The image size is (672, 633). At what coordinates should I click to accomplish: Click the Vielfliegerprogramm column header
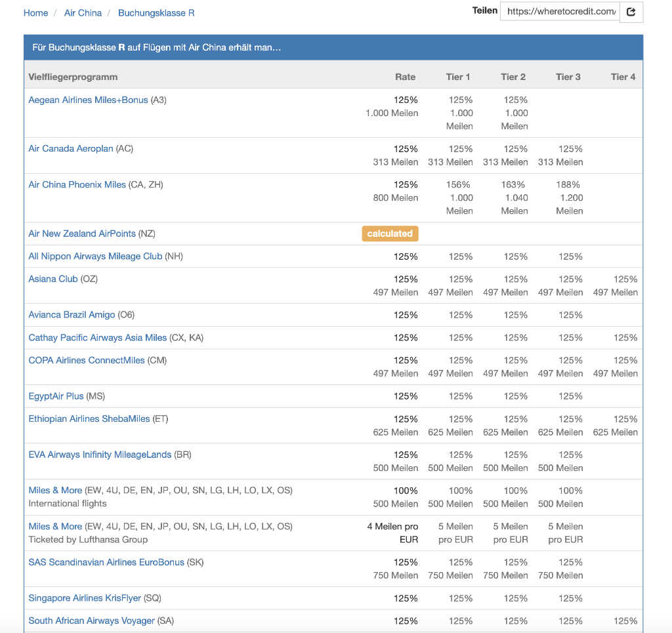click(x=73, y=77)
